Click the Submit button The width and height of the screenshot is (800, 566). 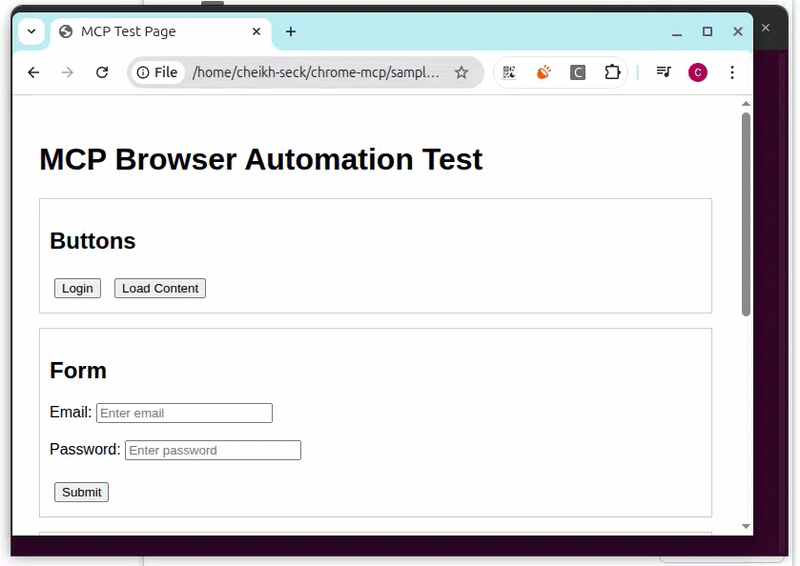[82, 492]
